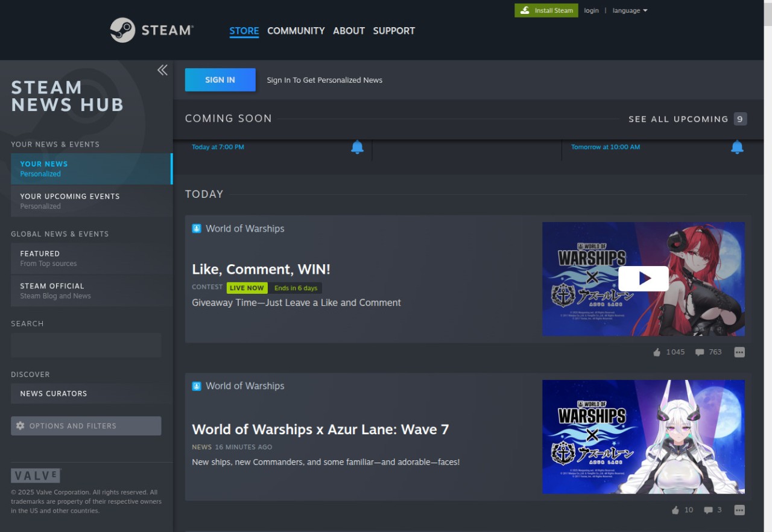Click the Install Steam button
This screenshot has height=532, width=772.
coord(546,10)
